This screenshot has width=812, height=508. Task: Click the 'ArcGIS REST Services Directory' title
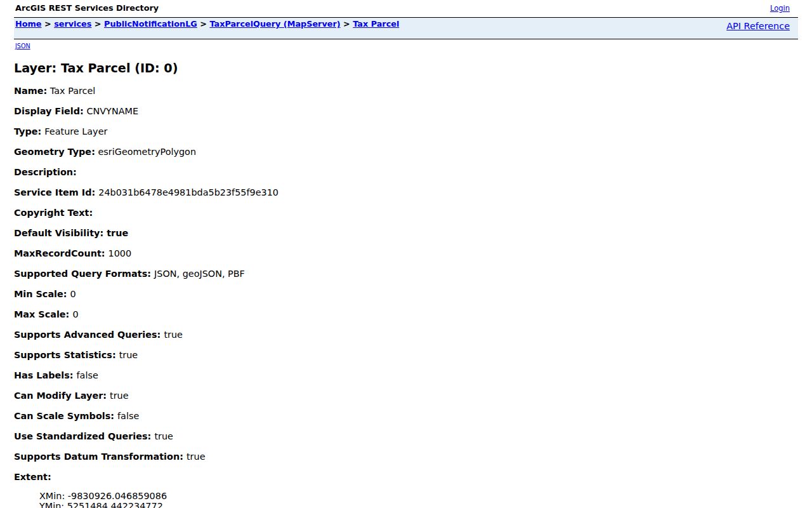point(87,8)
